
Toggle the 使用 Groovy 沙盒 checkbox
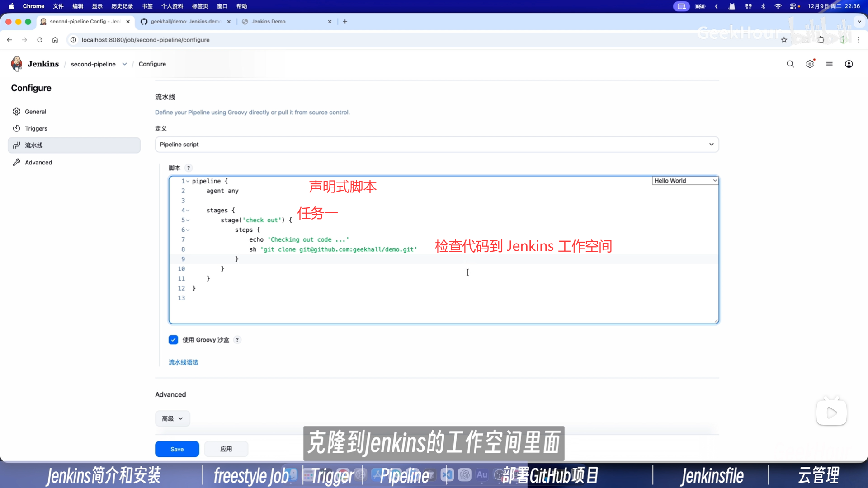pyautogui.click(x=173, y=340)
